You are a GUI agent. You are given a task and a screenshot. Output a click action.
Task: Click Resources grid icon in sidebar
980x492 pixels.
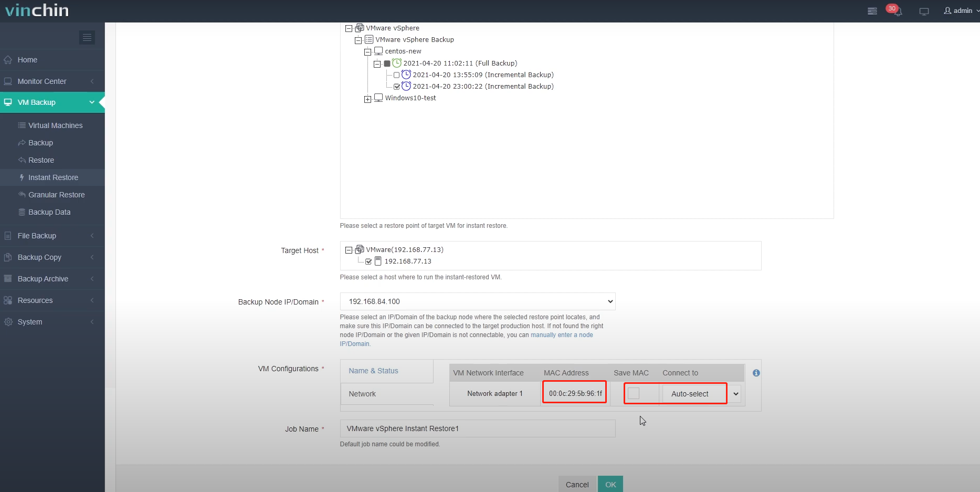pos(8,300)
